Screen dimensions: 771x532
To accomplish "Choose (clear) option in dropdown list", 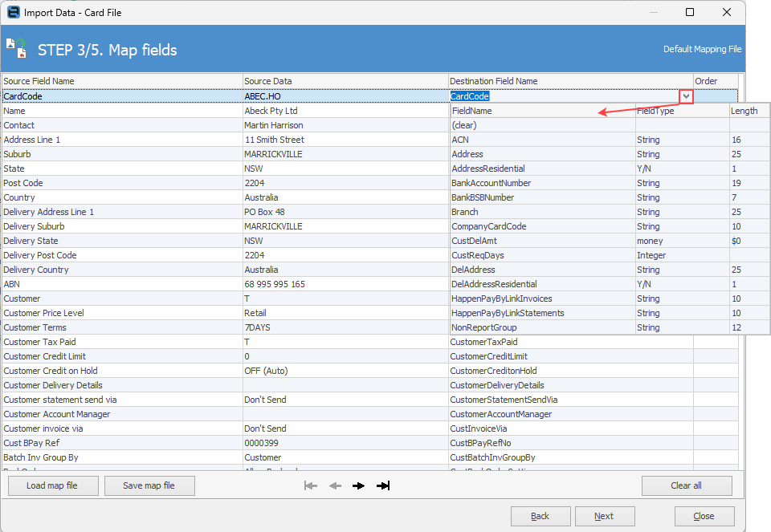I will [x=465, y=125].
